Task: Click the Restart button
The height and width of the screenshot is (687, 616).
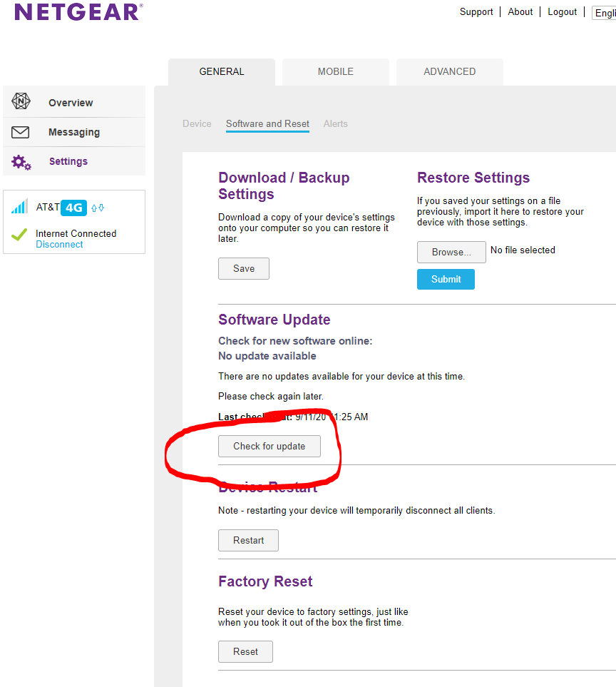Action: pyautogui.click(x=248, y=540)
